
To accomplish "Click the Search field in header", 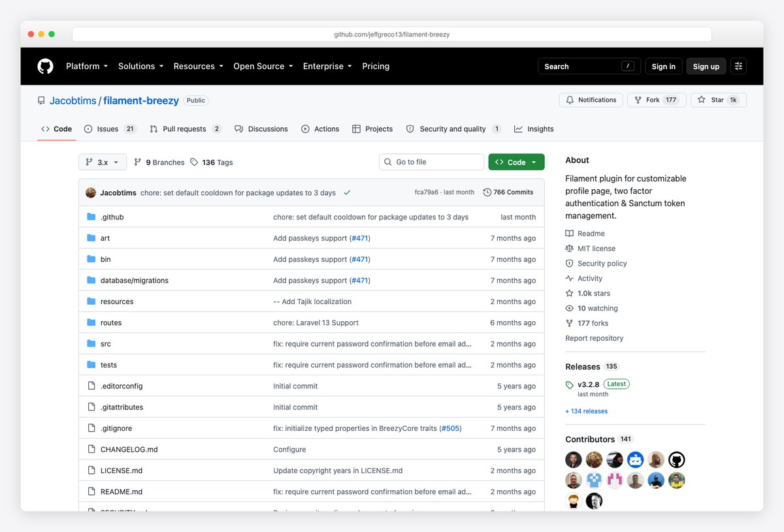I will tap(589, 66).
